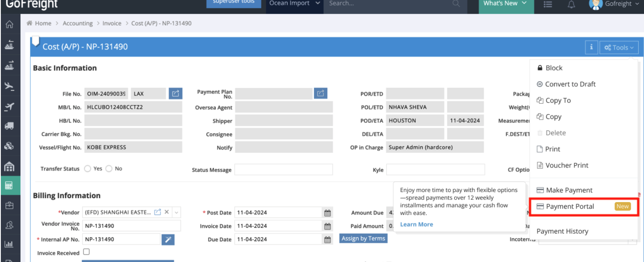Open the calculator Accounting sidebar icon
The image size is (644, 262).
[x=8, y=187]
